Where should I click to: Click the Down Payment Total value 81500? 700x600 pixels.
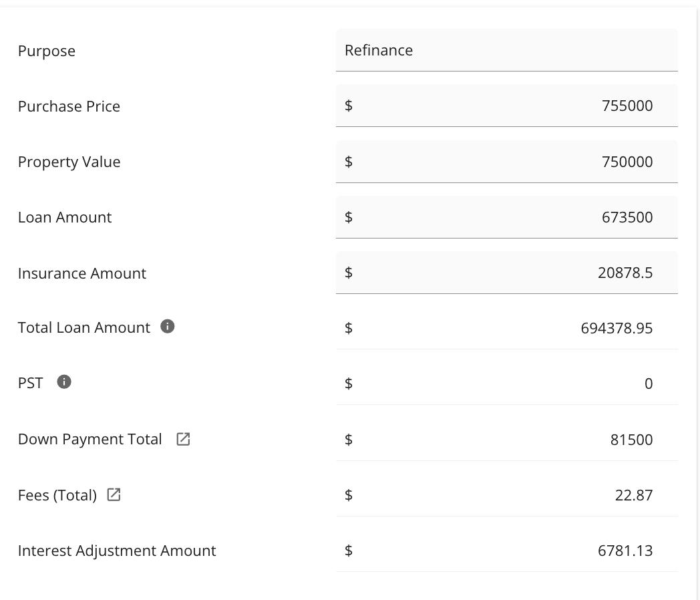click(x=631, y=440)
